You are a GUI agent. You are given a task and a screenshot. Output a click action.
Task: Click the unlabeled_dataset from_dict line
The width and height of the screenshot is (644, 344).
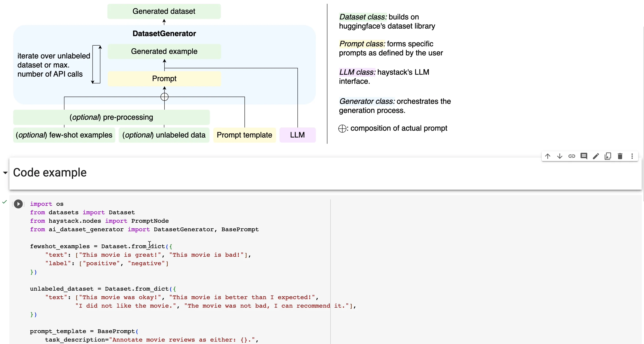pos(103,289)
